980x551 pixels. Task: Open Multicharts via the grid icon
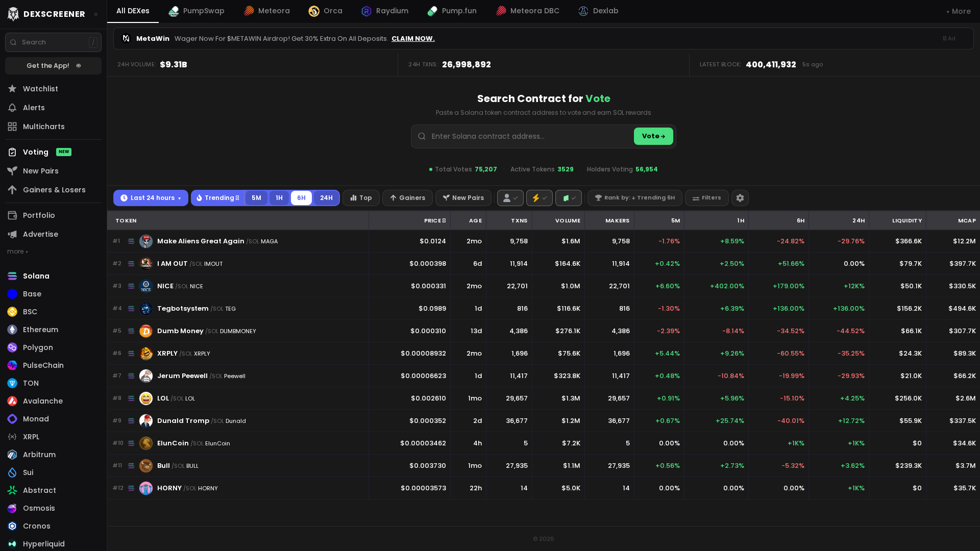tap(12, 127)
